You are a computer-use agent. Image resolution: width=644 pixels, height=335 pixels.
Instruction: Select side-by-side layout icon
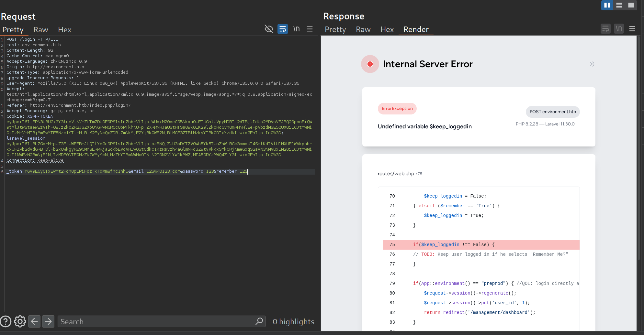tap(607, 5)
